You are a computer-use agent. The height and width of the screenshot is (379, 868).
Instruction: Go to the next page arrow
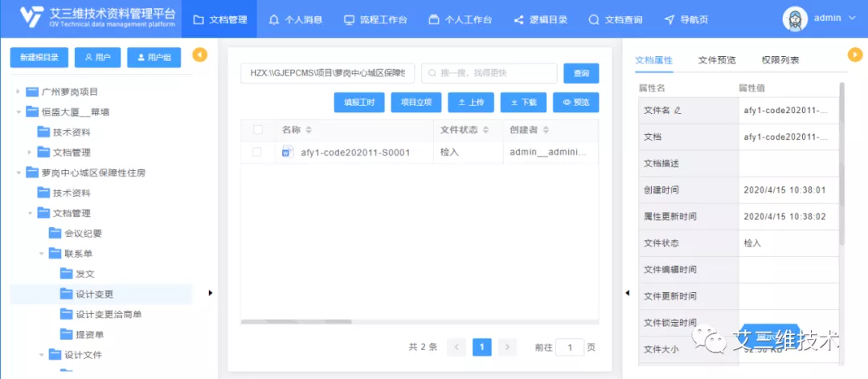pyautogui.click(x=507, y=348)
